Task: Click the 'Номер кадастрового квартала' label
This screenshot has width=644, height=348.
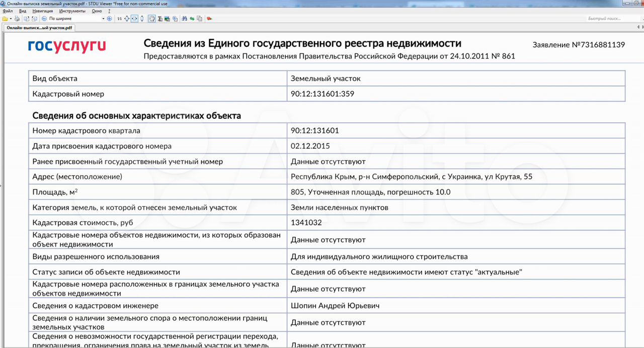Action: [86, 130]
